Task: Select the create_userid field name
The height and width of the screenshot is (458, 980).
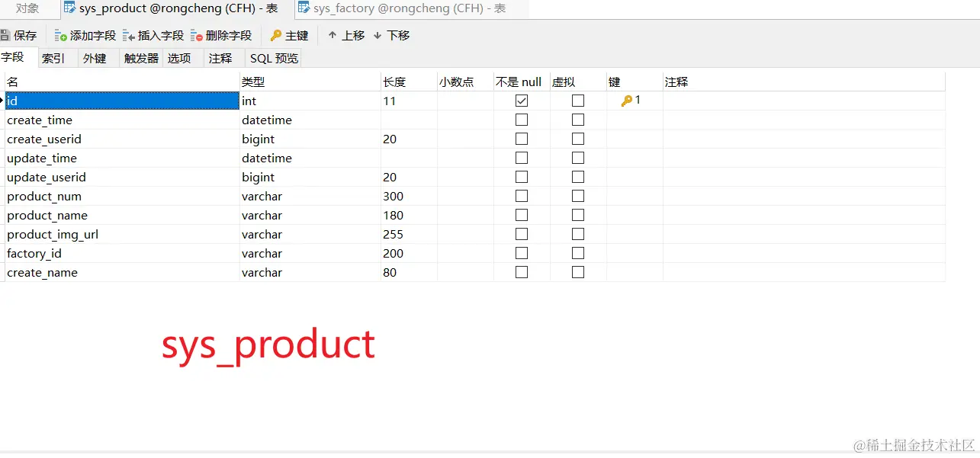Action: (x=44, y=139)
